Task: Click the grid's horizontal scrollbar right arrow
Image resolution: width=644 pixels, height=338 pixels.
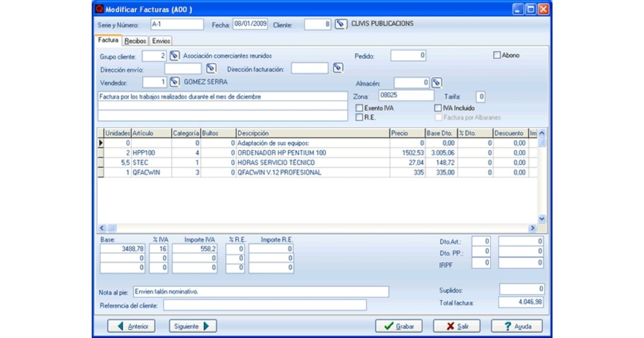Action: pos(533,228)
